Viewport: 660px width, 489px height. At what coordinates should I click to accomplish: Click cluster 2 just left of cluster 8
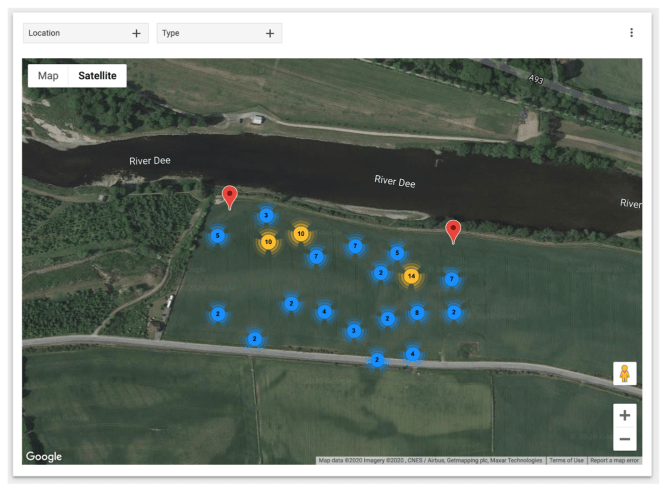point(387,319)
